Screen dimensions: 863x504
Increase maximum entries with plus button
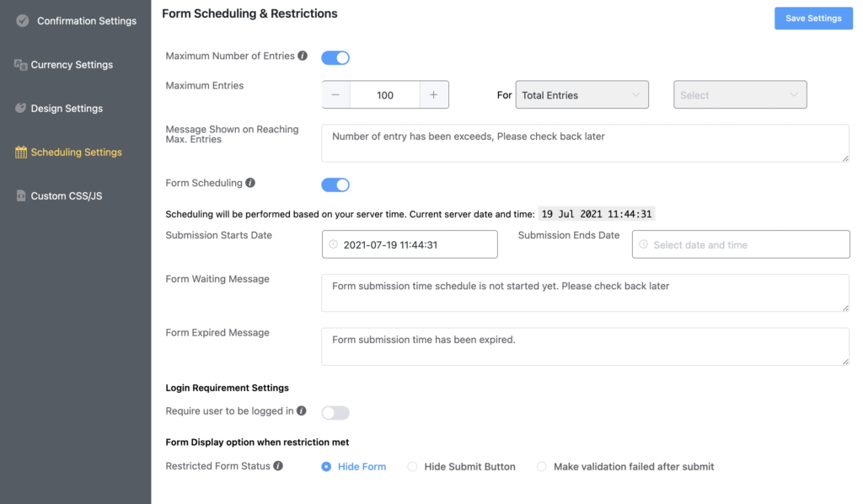434,95
